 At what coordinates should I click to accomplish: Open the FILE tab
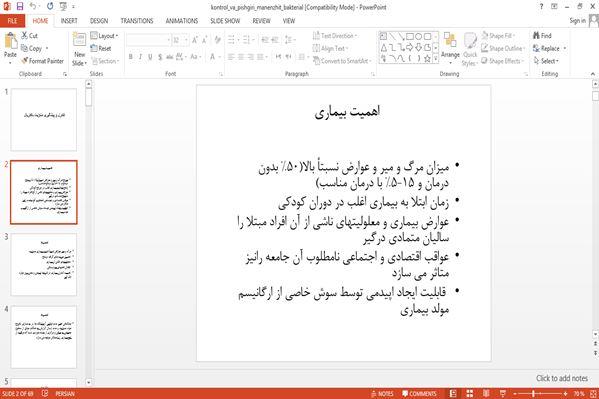(12, 21)
